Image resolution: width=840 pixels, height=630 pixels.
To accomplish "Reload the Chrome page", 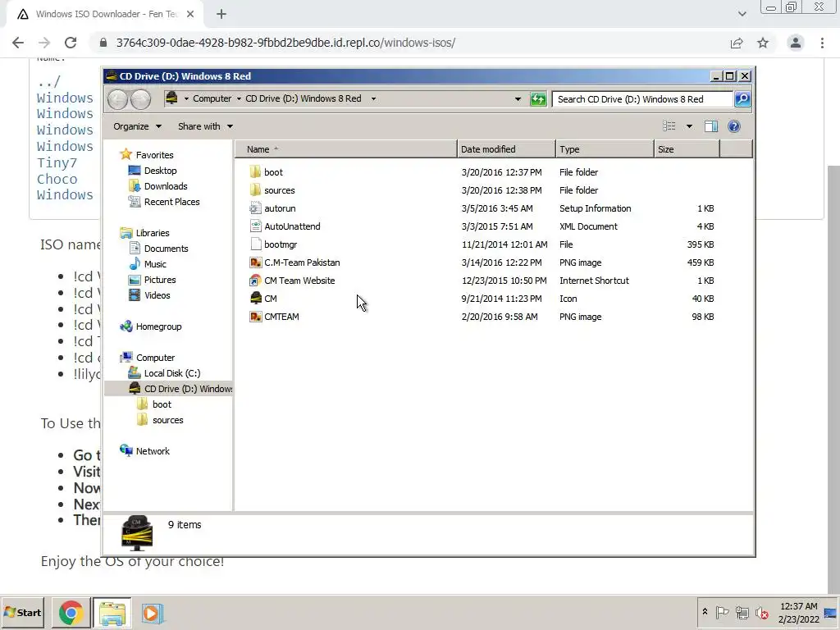I will [71, 43].
